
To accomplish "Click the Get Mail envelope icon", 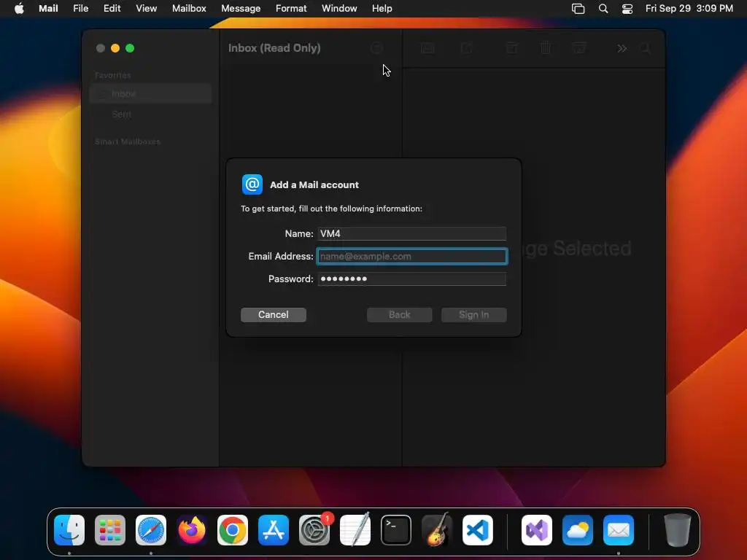I will pyautogui.click(x=427, y=48).
